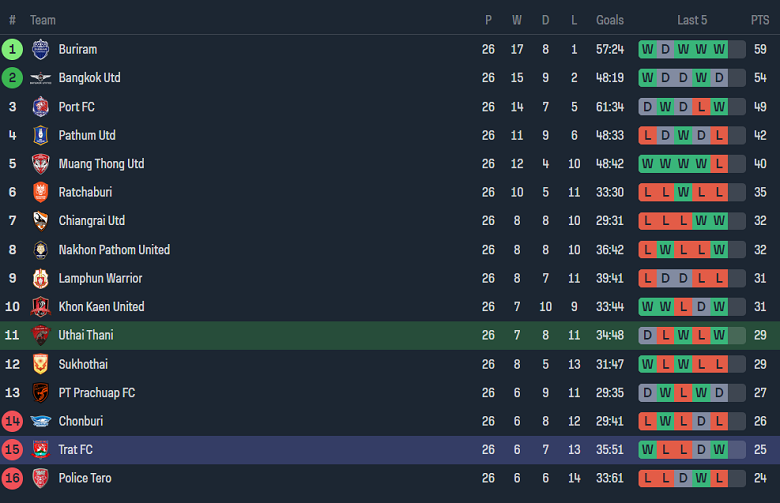The width and height of the screenshot is (780, 503).
Task: Click the Goals column header
Action: [x=610, y=20]
